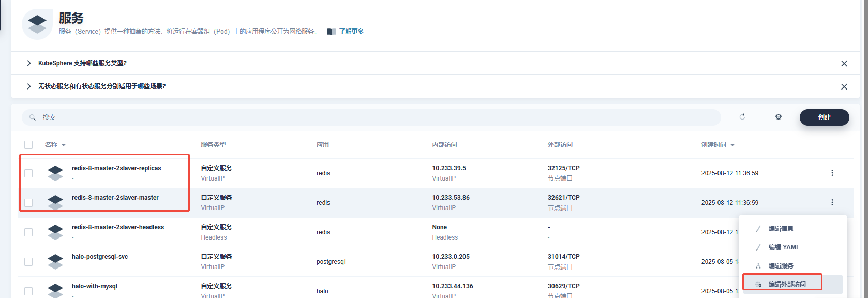Viewport: 868px width, 298px height.
Task: Choose 编辑外部访问 from the context menu
Action: pyautogui.click(x=786, y=284)
